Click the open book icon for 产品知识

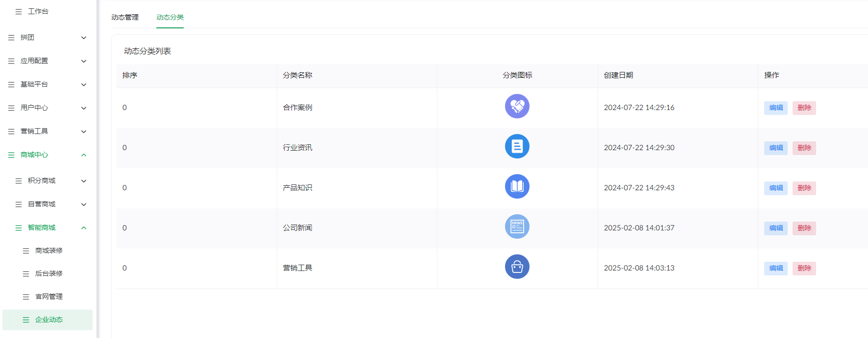pyautogui.click(x=517, y=186)
